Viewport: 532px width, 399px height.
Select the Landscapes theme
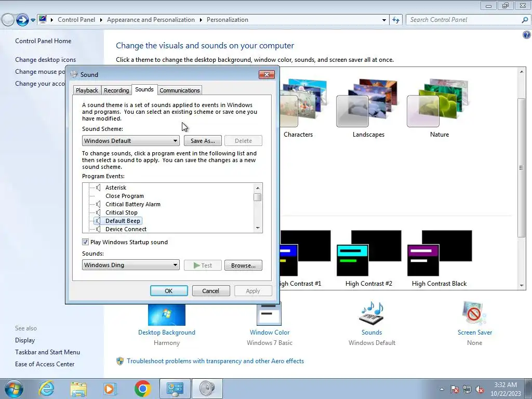click(368, 108)
